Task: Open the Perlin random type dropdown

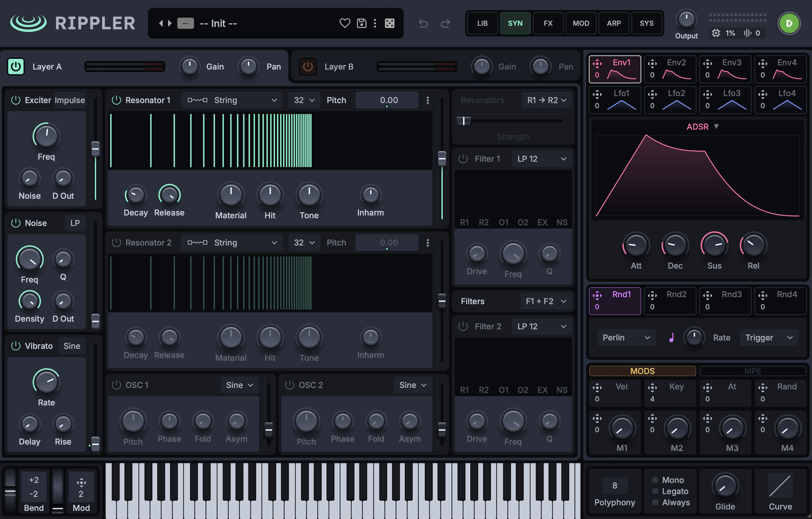Action: click(626, 337)
